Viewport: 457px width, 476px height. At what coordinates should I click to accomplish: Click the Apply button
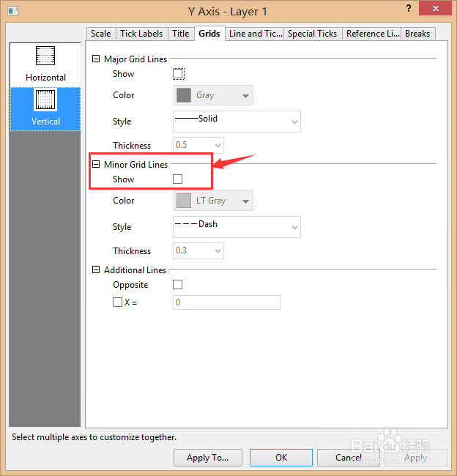pos(416,458)
